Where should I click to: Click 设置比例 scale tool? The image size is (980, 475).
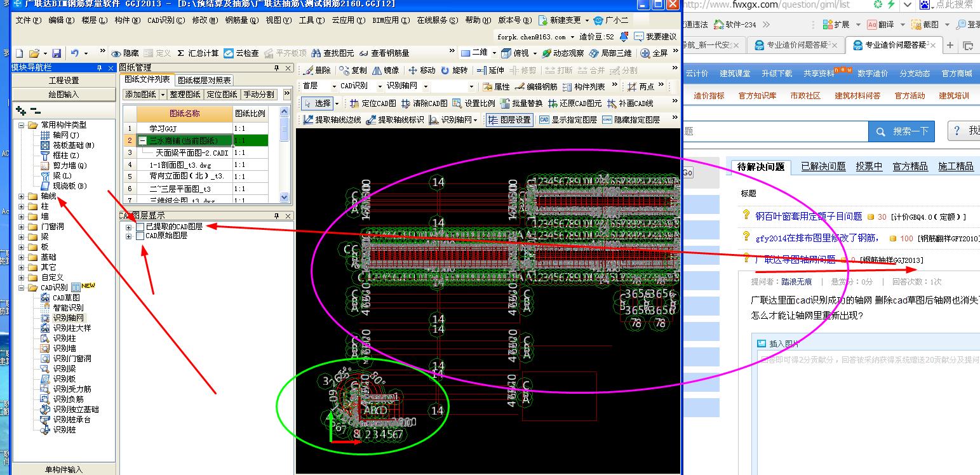click(474, 104)
